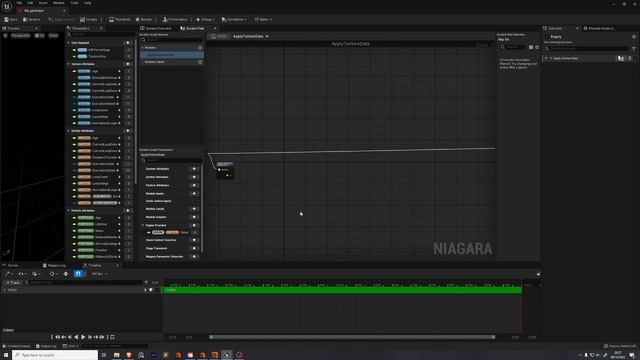The image size is (640, 360).
Task: Click the input node in graph
Action: [x=225, y=170]
